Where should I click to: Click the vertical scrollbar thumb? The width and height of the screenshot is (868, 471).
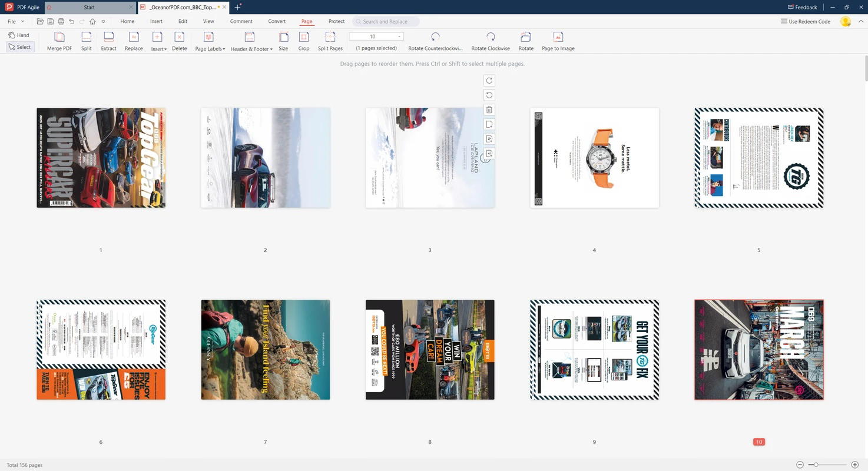(x=865, y=69)
